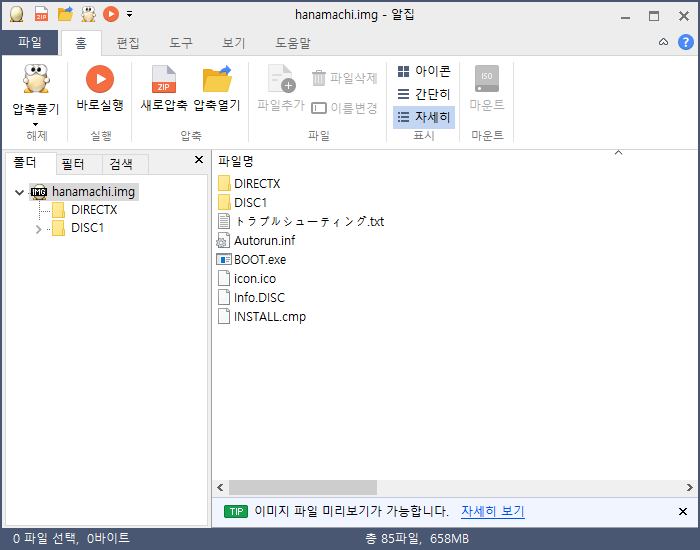Viewport: 700px width, 550px height.
Task: Select the DISC1 folder in file list
Action: click(x=242, y=203)
